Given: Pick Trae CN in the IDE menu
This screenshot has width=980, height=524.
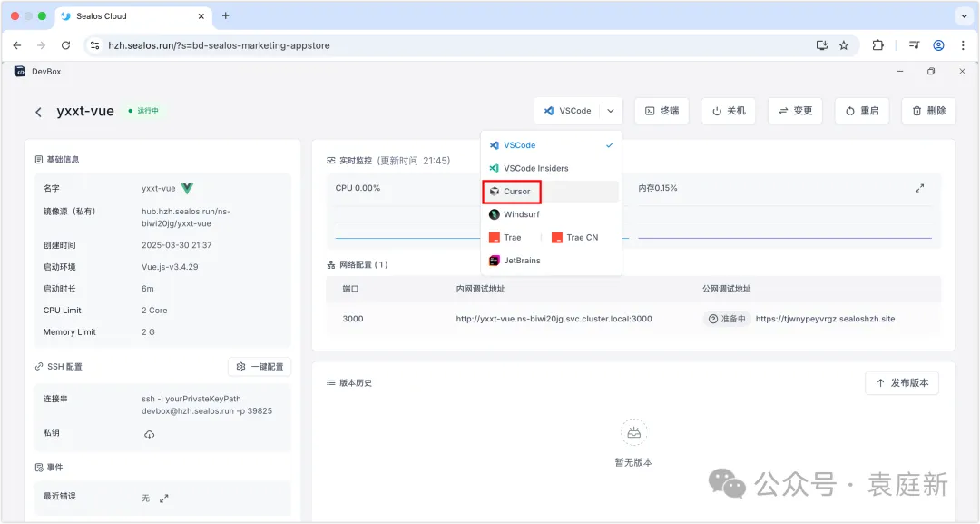Looking at the screenshot, I should pos(575,238).
